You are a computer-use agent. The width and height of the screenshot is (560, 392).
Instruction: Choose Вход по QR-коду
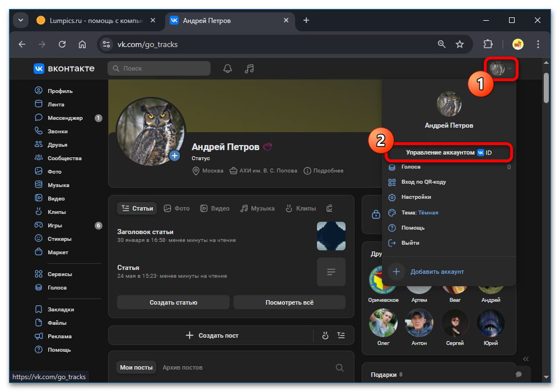(x=449, y=182)
